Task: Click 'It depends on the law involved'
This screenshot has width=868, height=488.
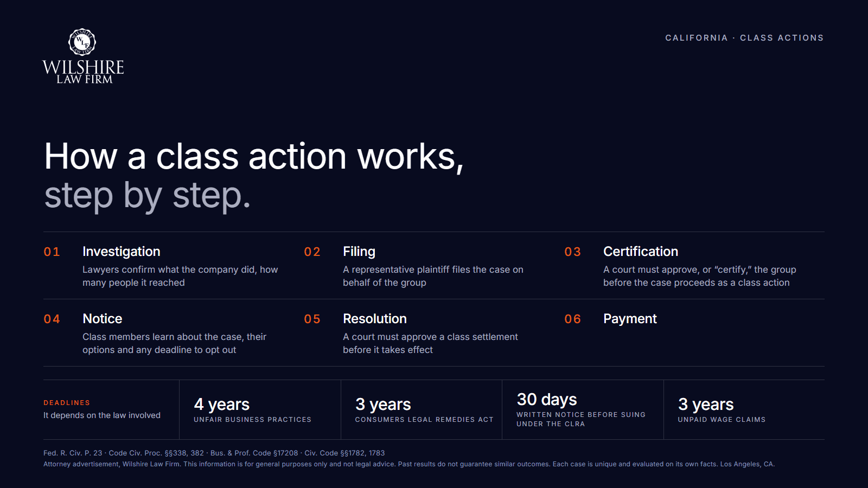Action: coord(102,415)
